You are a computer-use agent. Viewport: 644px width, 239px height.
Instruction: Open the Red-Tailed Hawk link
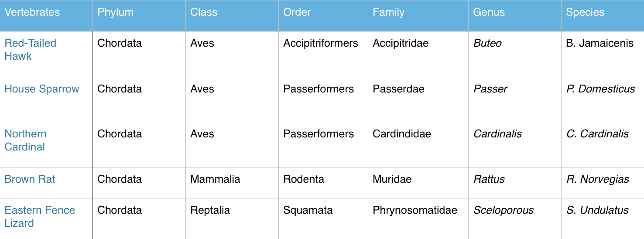[x=30, y=49]
